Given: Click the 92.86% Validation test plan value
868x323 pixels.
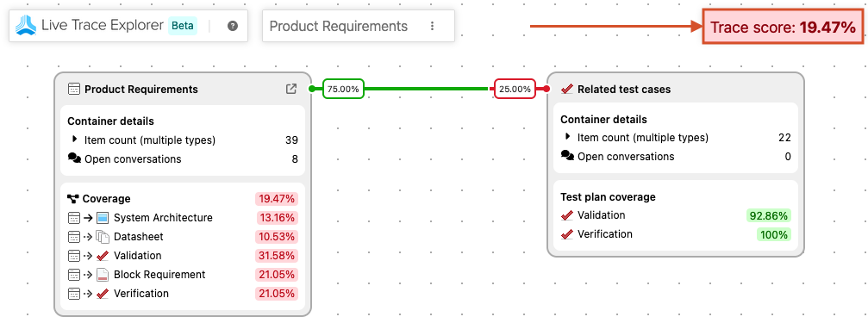Looking at the screenshot, I should (769, 215).
